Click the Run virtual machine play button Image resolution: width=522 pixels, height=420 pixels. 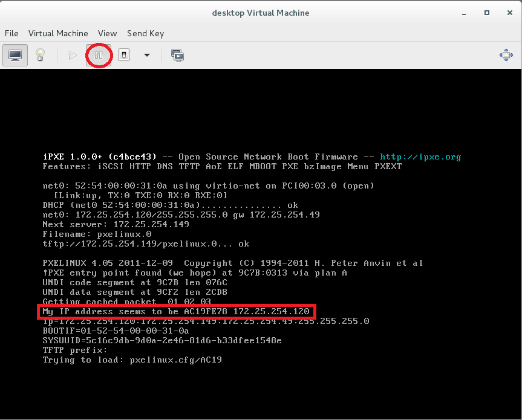(72, 55)
